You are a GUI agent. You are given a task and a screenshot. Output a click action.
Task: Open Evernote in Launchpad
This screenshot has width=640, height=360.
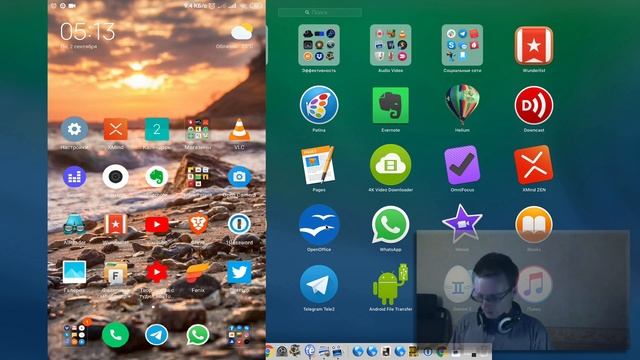tap(390, 105)
